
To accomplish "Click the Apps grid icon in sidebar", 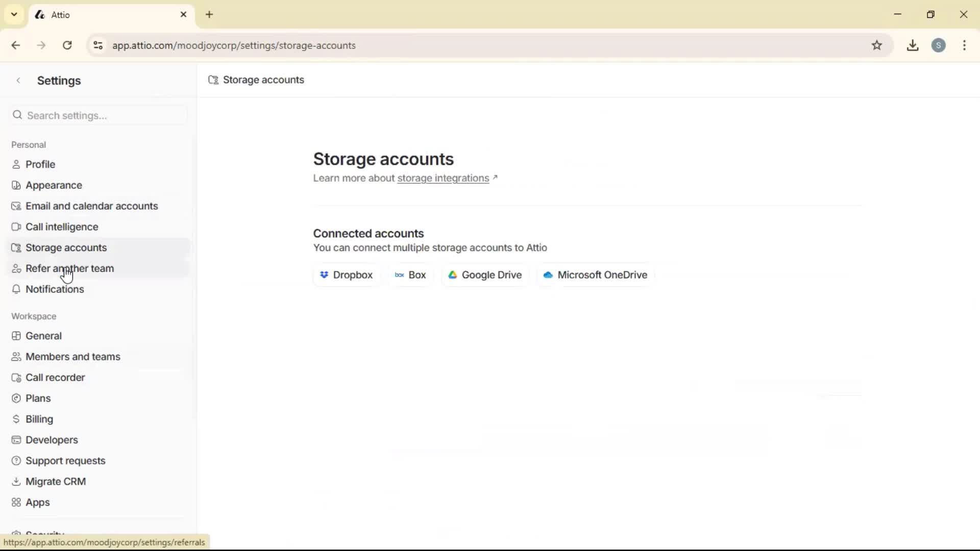I will point(17,502).
